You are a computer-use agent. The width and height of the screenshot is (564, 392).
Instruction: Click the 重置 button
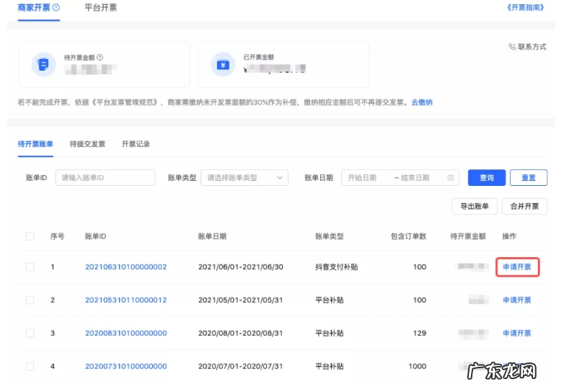tap(529, 177)
